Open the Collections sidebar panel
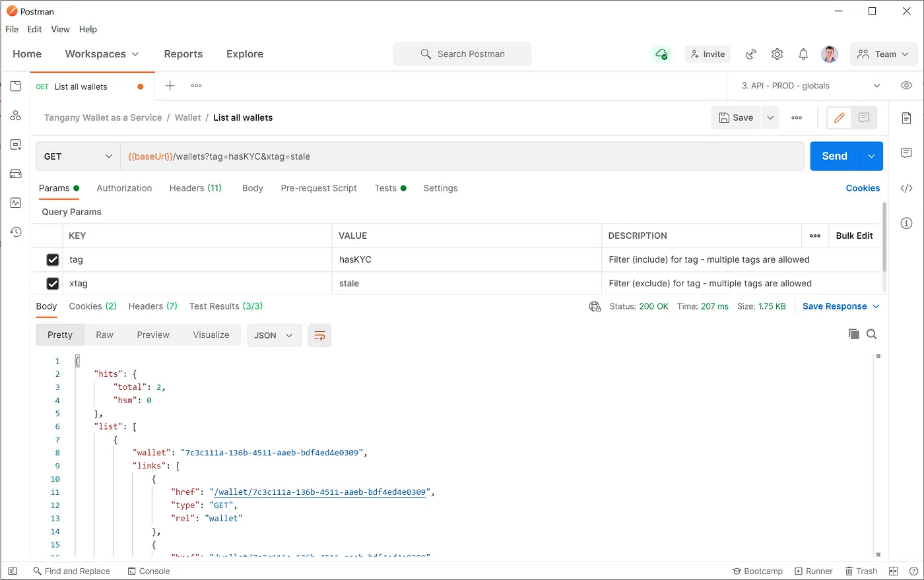Image resolution: width=924 pixels, height=580 pixels. [x=16, y=86]
